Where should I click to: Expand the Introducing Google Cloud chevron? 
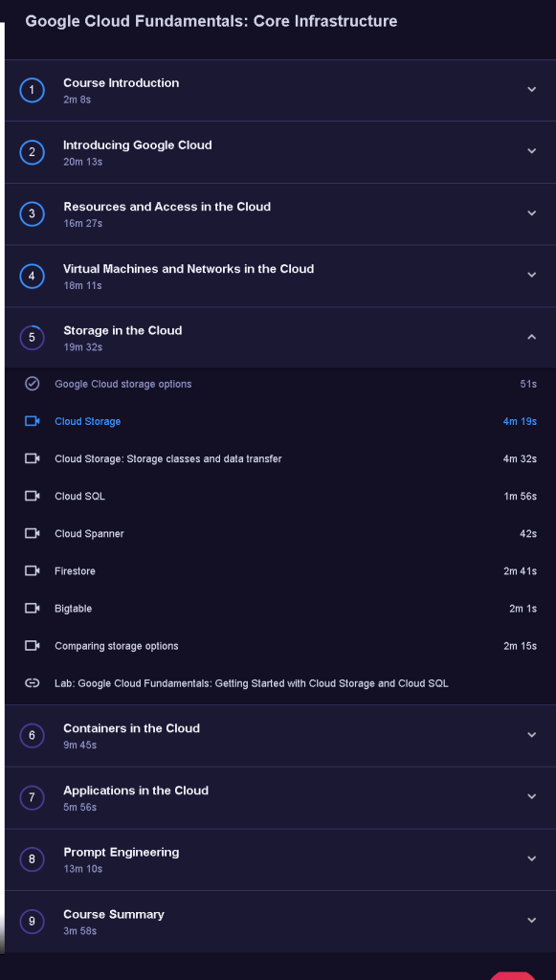point(532,151)
